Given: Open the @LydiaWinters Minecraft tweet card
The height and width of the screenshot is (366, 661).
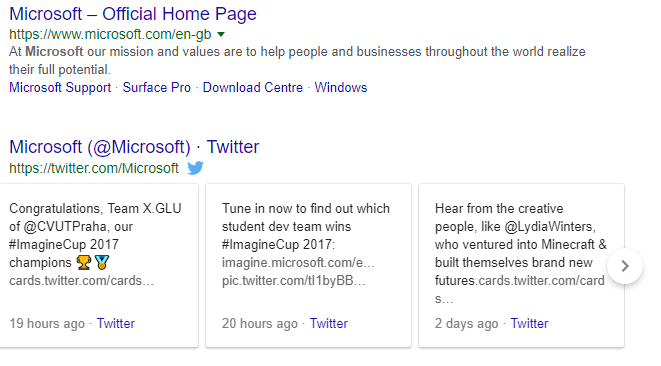Looking at the screenshot, I should click(x=521, y=265).
